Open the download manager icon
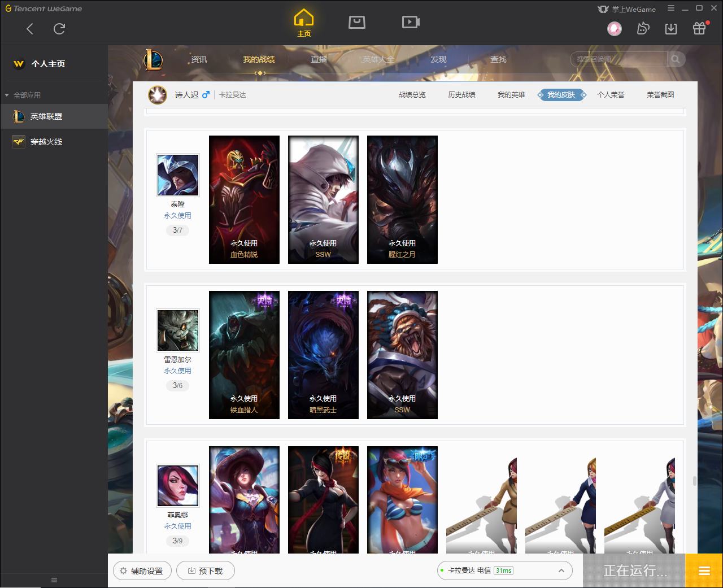 click(671, 28)
